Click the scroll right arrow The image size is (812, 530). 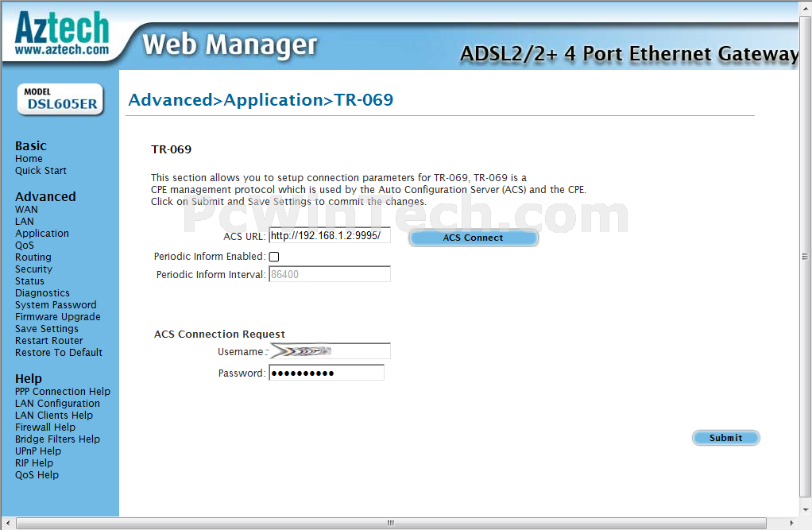[791, 523]
